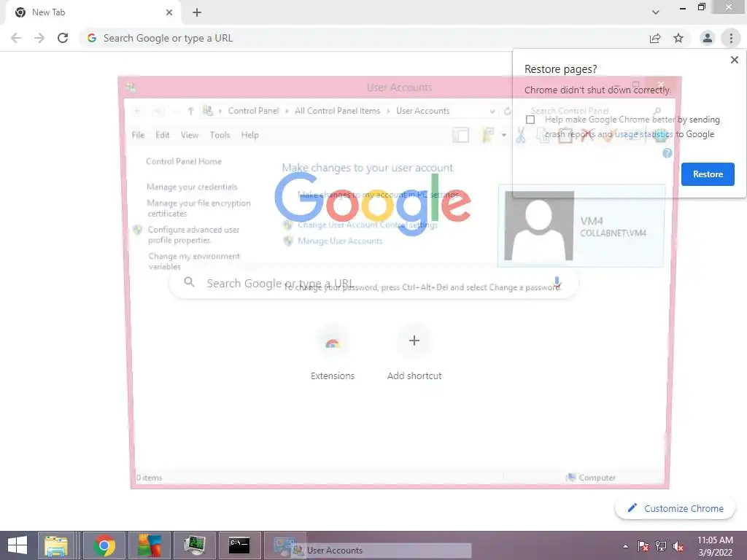The image size is (747, 560).
Task: Go back using Chrome's back arrow
Action: click(16, 38)
